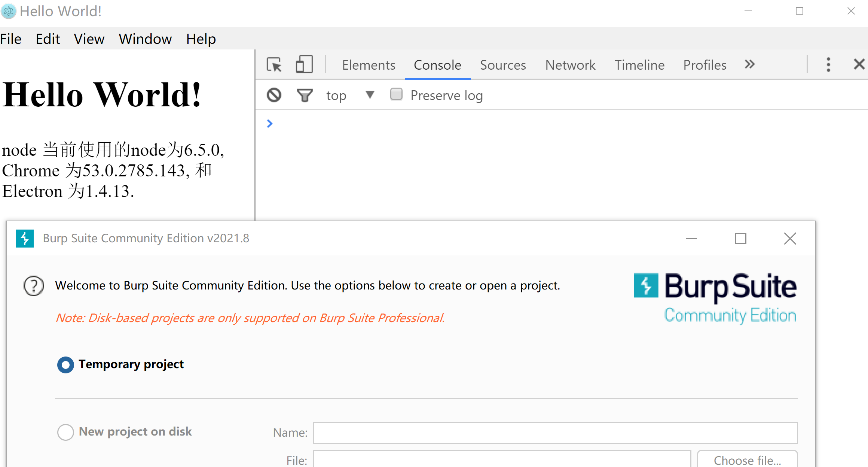
Task: Expand more DevTools tabs chevron
Action: click(749, 64)
